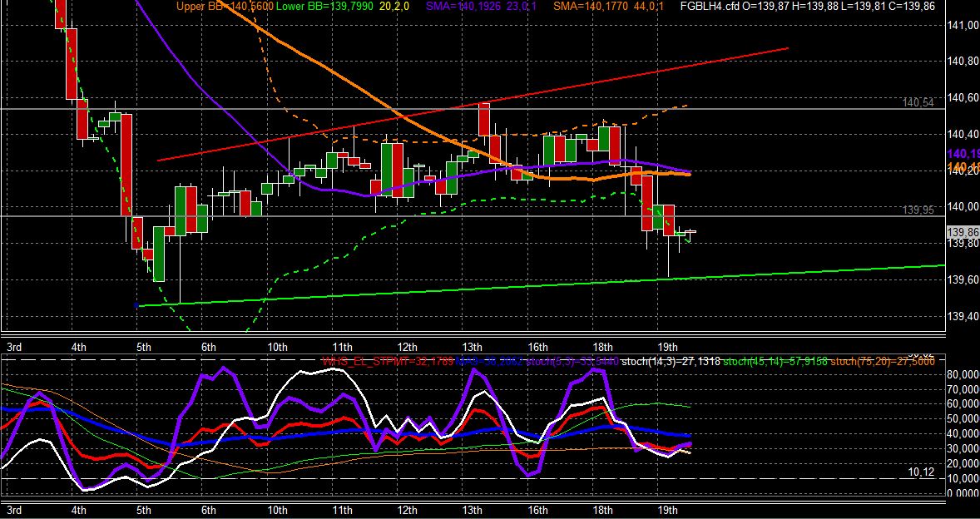Image resolution: width=980 pixels, height=519 pixels.
Task: Click the 80,000 stochastic scale label
Action: point(963,375)
